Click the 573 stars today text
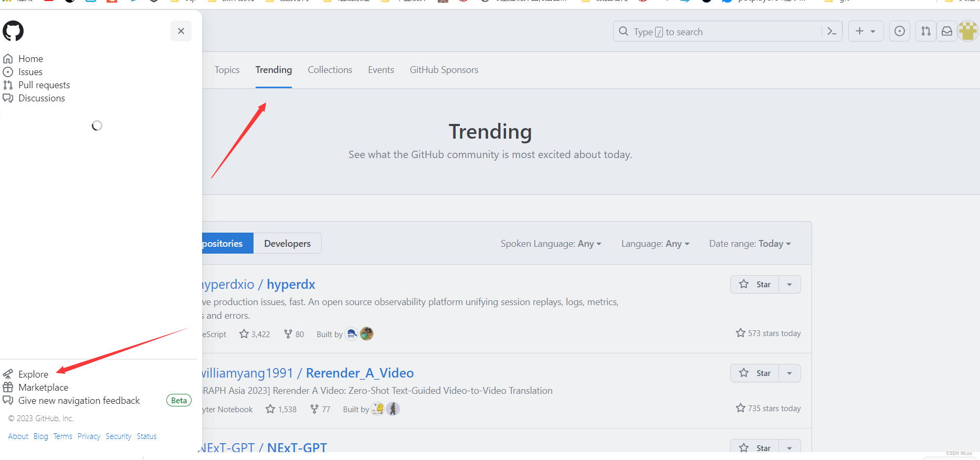This screenshot has height=460, width=980. pos(768,333)
